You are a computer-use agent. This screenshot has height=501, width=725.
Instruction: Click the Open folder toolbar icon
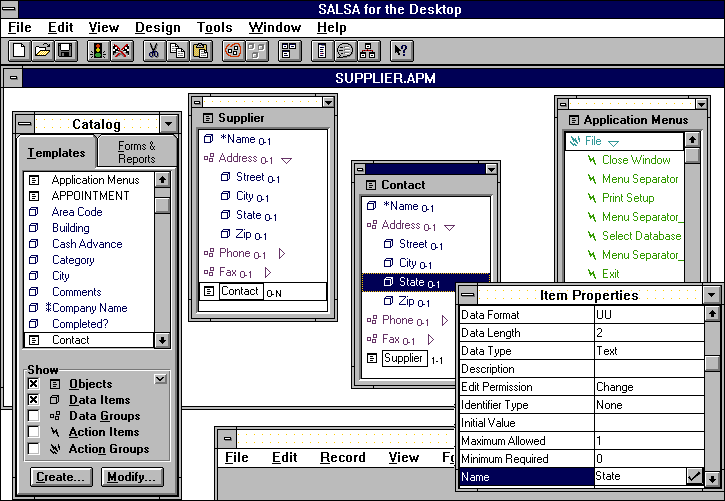(x=42, y=50)
